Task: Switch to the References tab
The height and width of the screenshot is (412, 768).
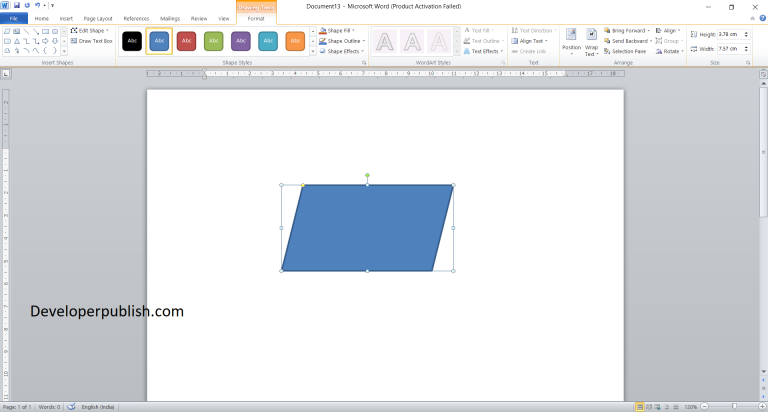Action: (136, 18)
